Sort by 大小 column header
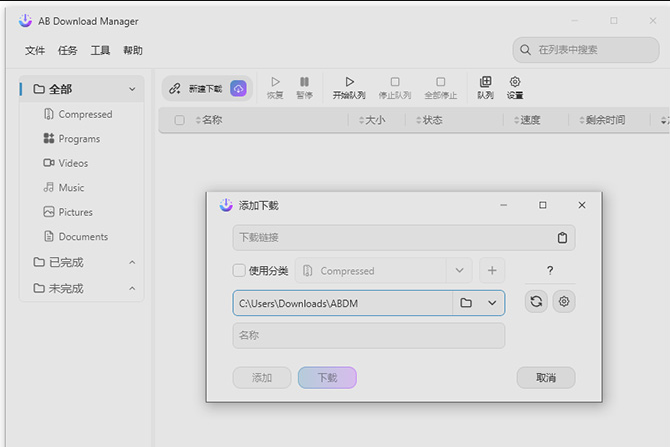 click(372, 120)
